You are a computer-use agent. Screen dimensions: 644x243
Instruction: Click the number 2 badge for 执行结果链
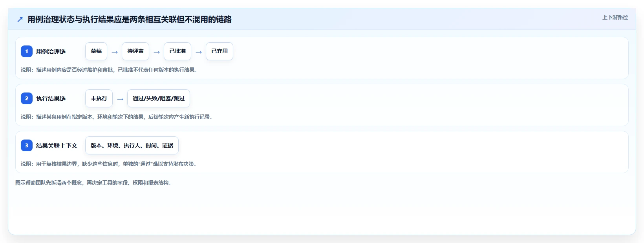point(27,98)
